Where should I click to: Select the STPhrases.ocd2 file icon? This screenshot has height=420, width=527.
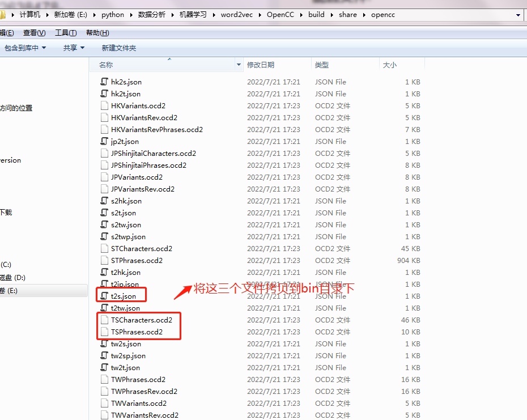(x=104, y=260)
